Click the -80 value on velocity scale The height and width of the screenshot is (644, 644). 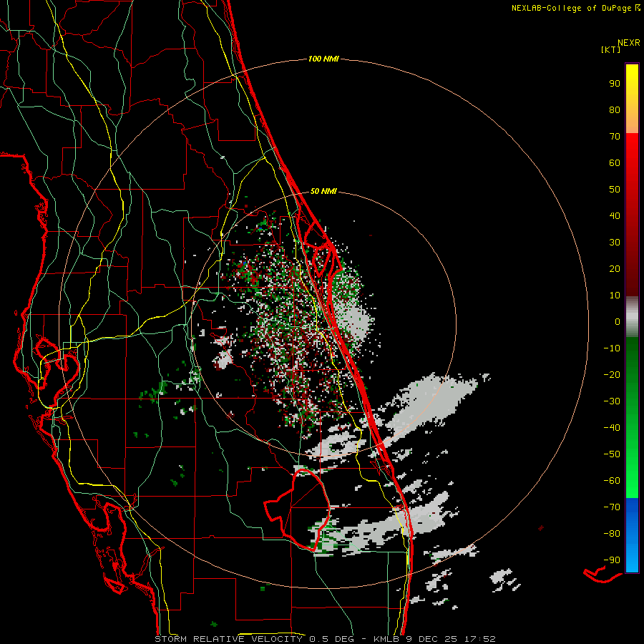click(612, 534)
